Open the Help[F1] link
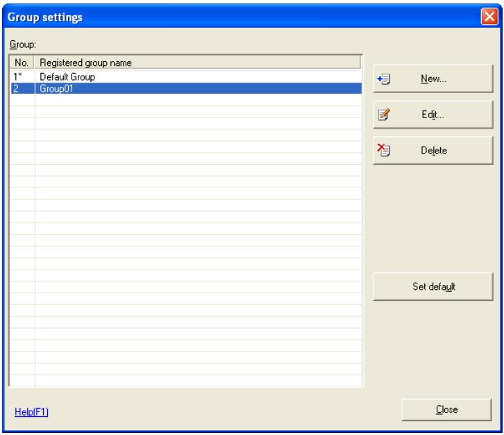 pos(31,412)
